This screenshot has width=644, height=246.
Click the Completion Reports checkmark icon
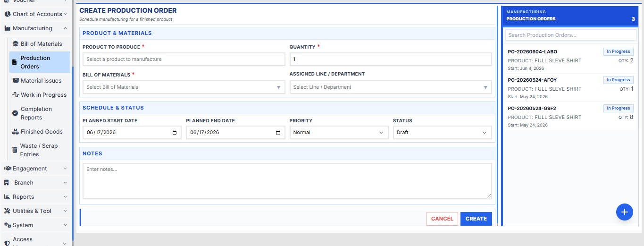15,113
